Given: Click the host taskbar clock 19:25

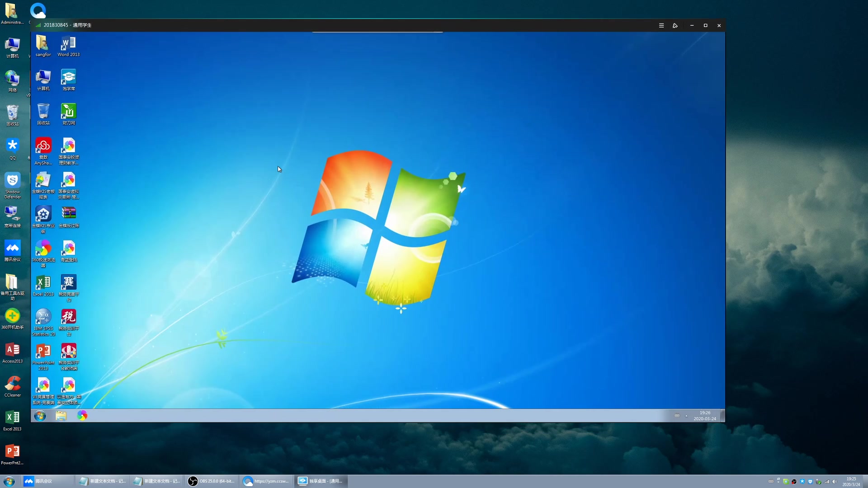Looking at the screenshot, I should click(x=851, y=482).
